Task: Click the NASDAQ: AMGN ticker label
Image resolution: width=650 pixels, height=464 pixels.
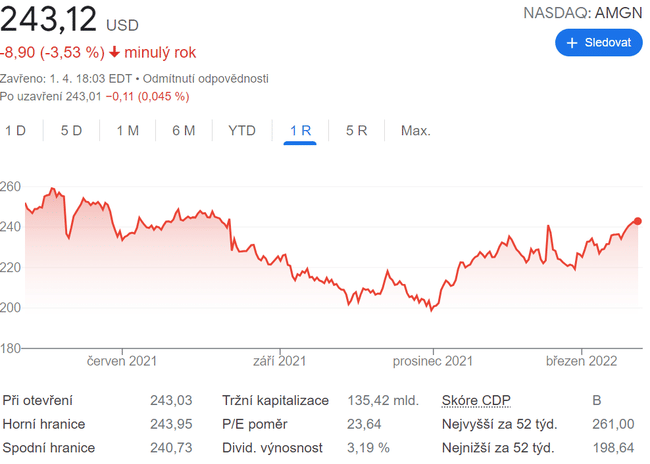Action: pos(585,12)
